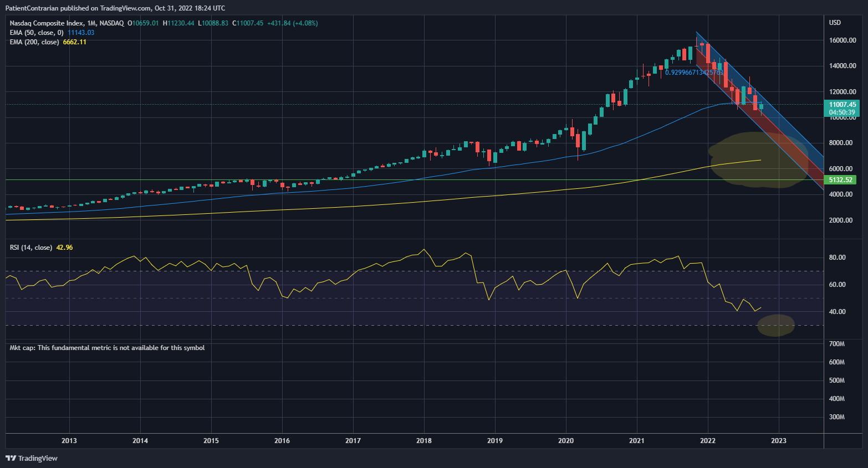Click the 300M axis label

(x=836, y=417)
